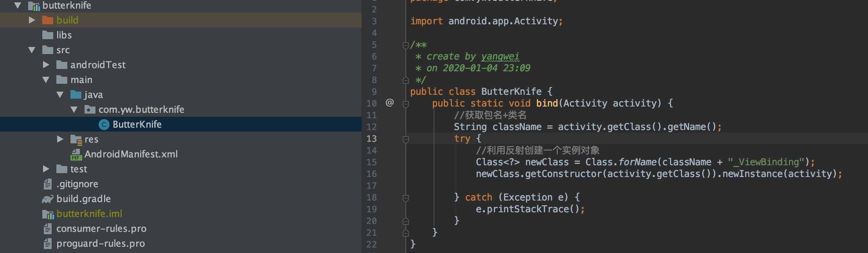Click the ButterKnife class name on line 9
Viewport: 868px width, 253px height.
pos(511,92)
